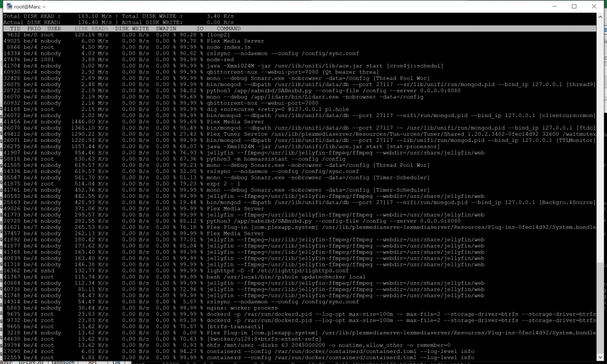The height and width of the screenshot is (364, 607).
Task: Click the 'python3 -m homeassistant' command
Action: (276, 158)
